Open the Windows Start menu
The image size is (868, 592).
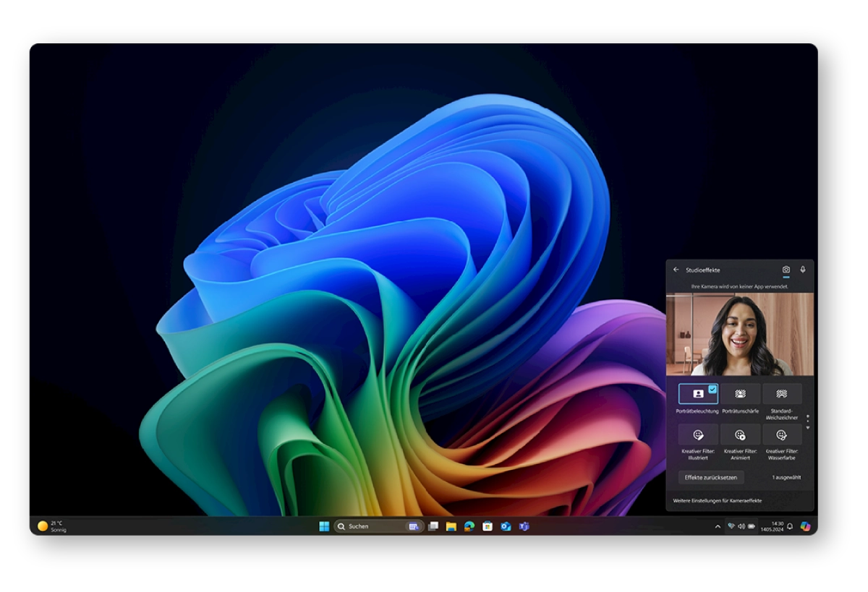324,526
